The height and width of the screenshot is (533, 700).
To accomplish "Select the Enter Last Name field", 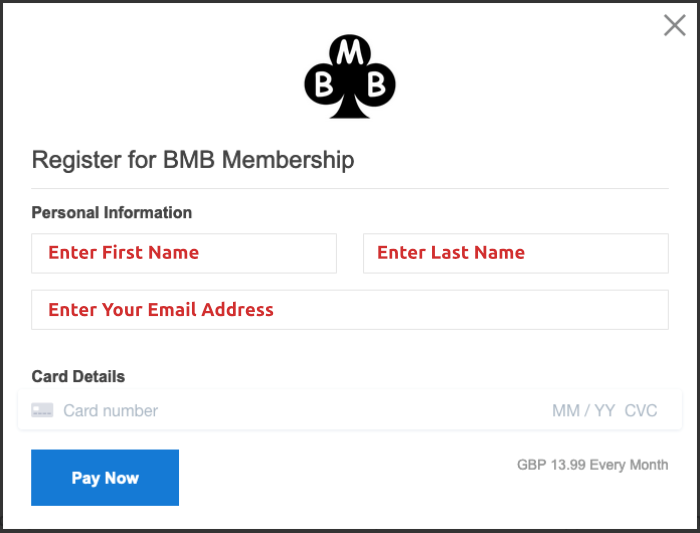I will [x=515, y=253].
